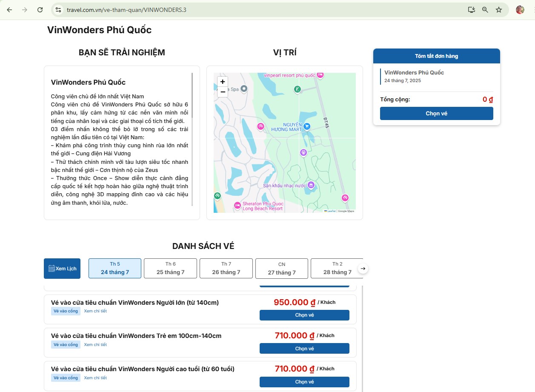Screen dimensions: 535x392
Task: Click the BẠN SẼ TRẢI NGHIỆM heading
Action: pyautogui.click(x=122, y=53)
